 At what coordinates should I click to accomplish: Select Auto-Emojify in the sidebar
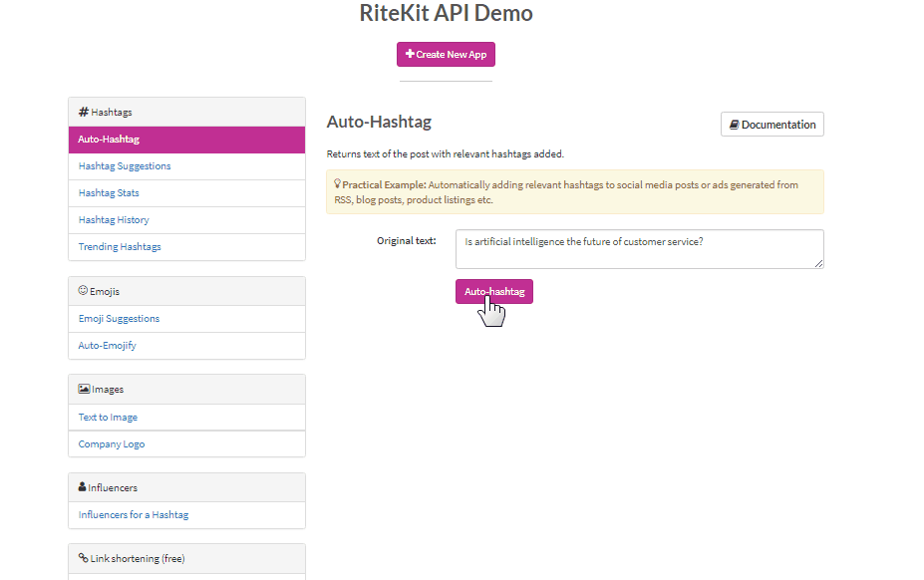(107, 346)
